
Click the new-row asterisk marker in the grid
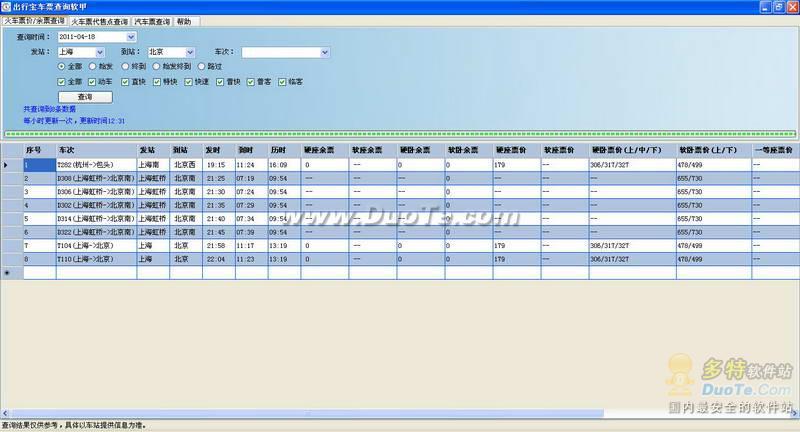(x=7, y=272)
